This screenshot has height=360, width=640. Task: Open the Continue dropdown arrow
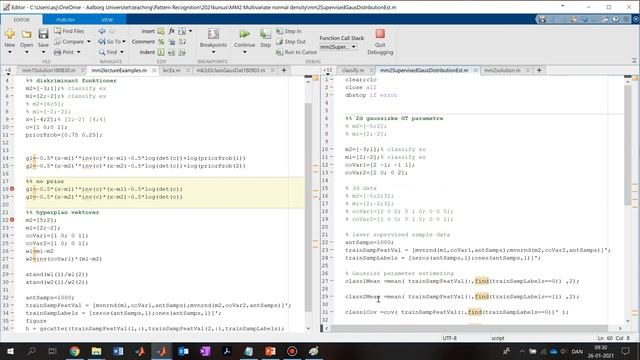(x=244, y=52)
